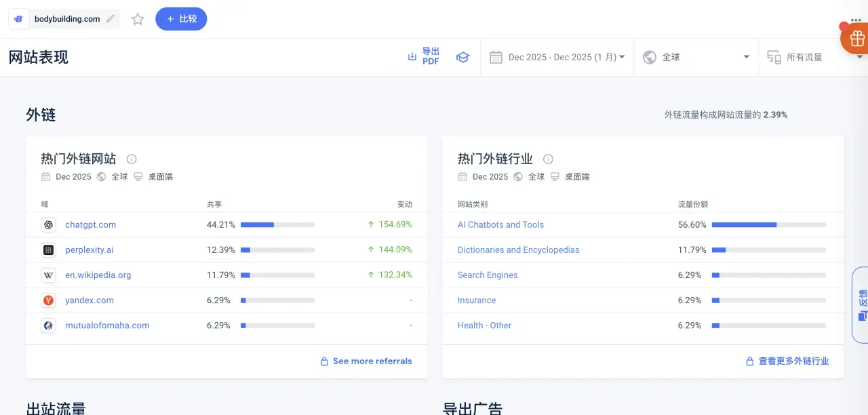Click the Perplexity logo icon
The image size is (868, 415).
point(48,250)
